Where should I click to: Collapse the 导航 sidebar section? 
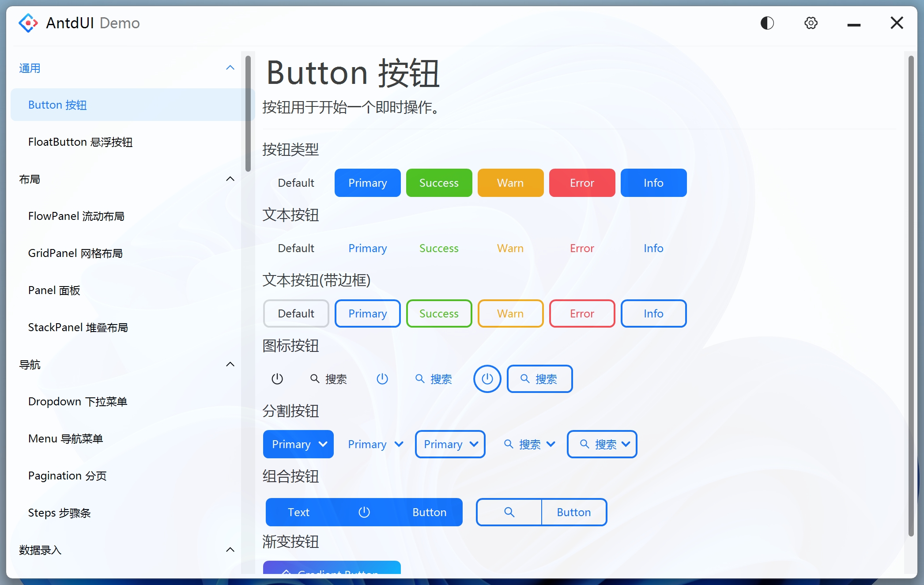[230, 365]
